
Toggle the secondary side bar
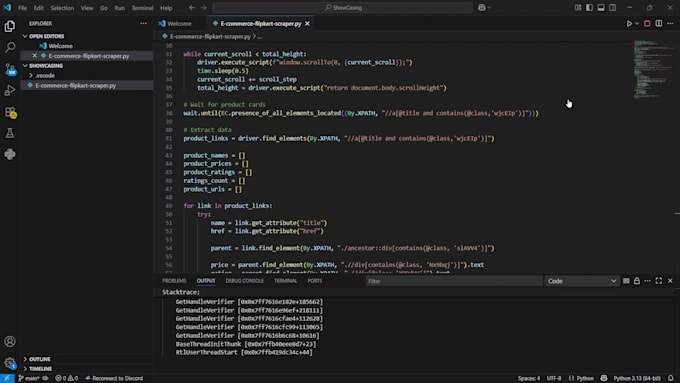[612, 7]
